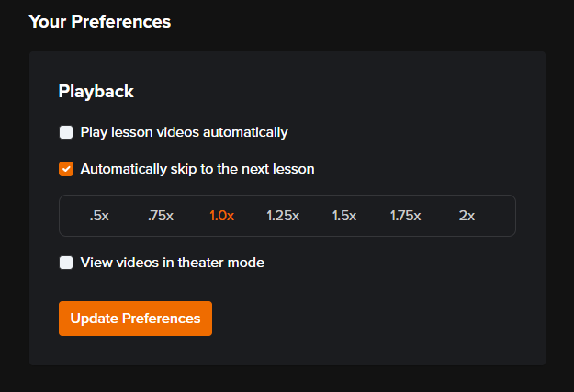This screenshot has width=574, height=392.
Task: Click the "Play lesson videos automatically" label text
Action: pos(184,132)
